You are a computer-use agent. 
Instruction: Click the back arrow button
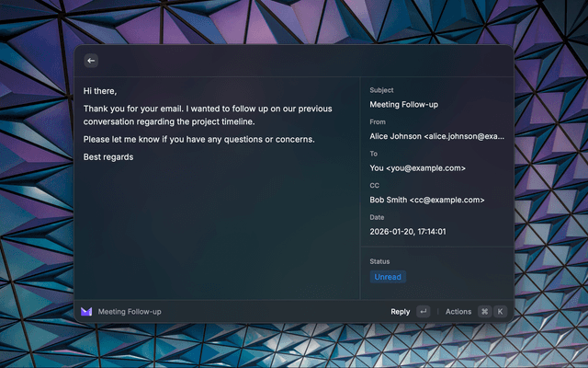coord(91,61)
